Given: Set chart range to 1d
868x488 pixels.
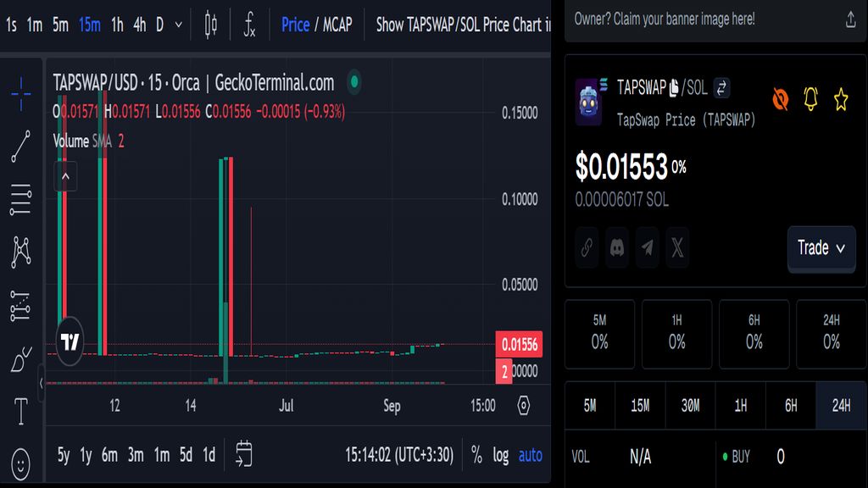Looking at the screenshot, I should coord(209,455).
